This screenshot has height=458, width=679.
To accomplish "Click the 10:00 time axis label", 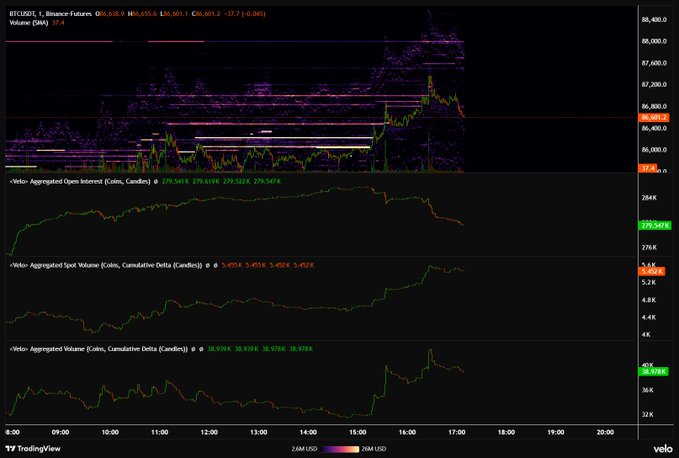I will pyautogui.click(x=110, y=432).
